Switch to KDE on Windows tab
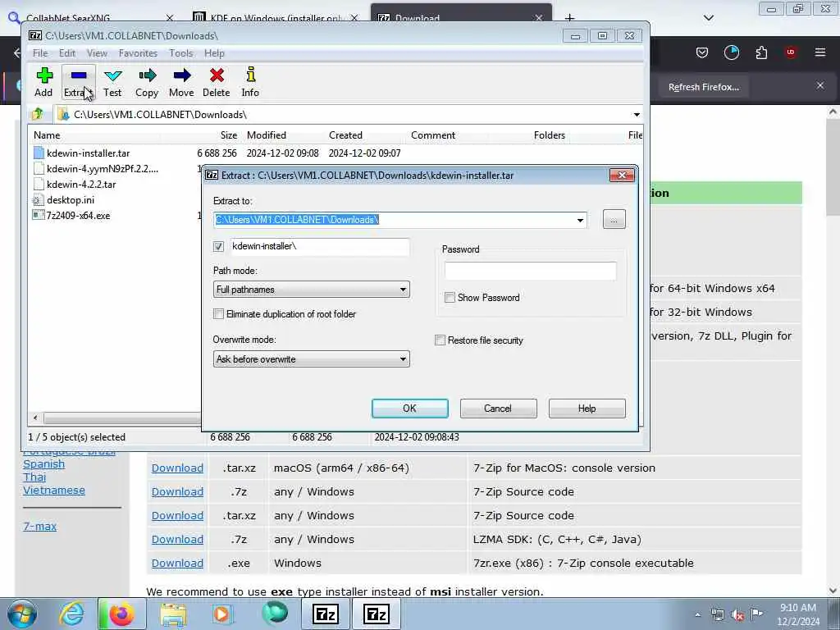The image size is (840, 630). (x=276, y=18)
